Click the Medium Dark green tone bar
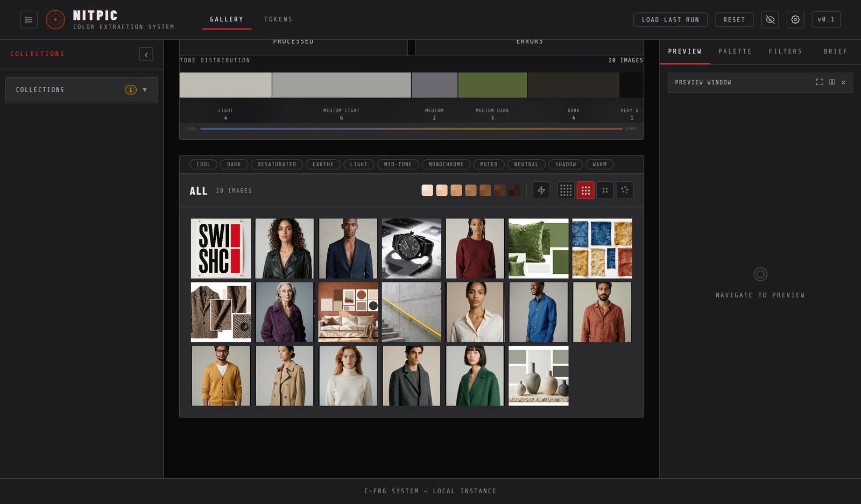861x504 pixels. click(x=492, y=85)
